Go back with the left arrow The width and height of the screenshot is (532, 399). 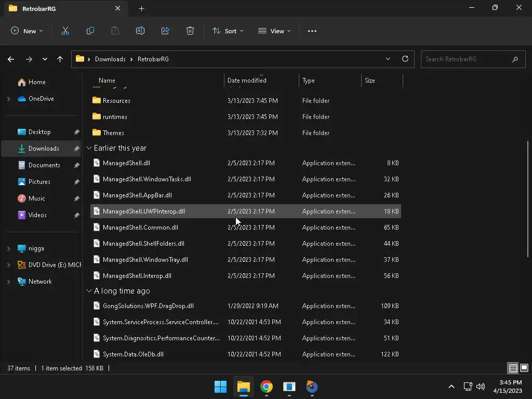click(x=11, y=59)
